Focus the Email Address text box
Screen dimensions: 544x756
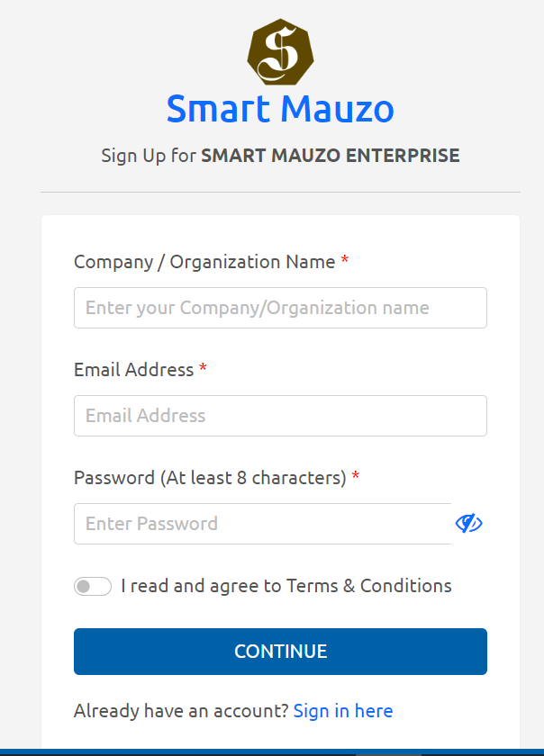(x=280, y=416)
